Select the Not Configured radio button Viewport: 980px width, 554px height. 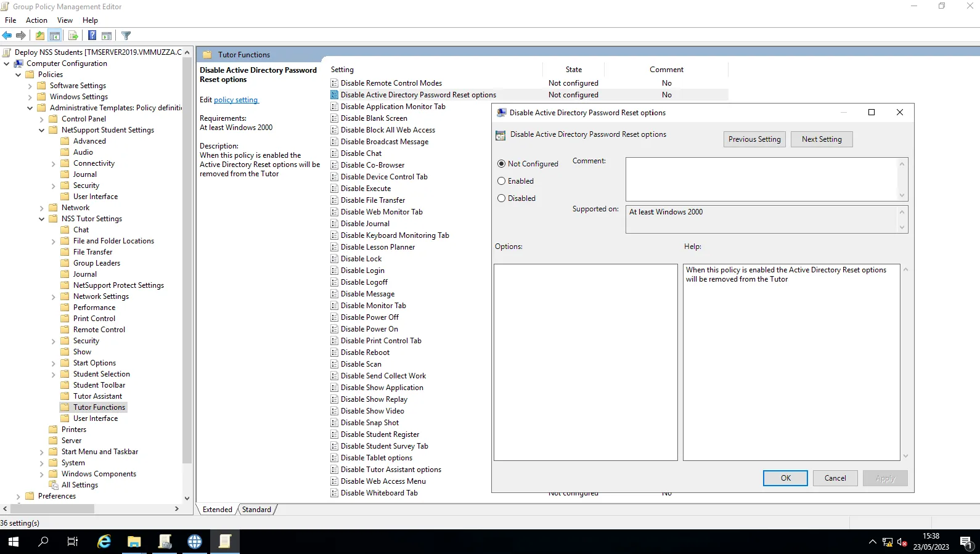[502, 164]
